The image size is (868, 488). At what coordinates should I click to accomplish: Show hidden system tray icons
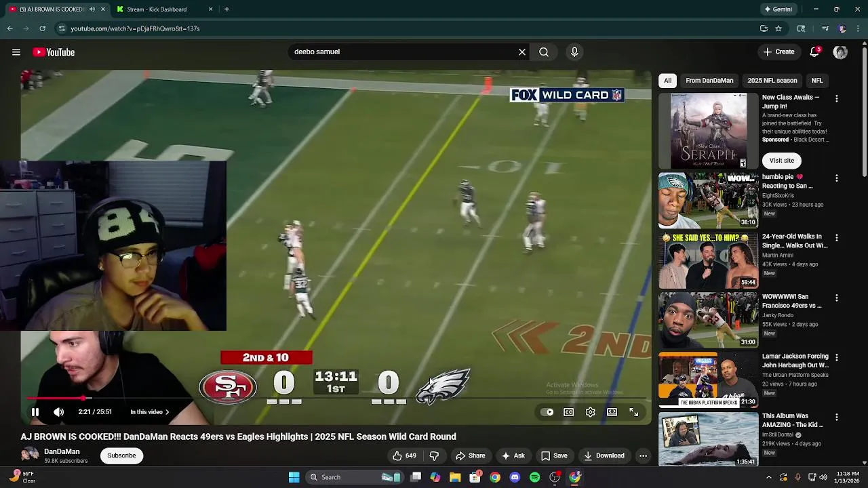pyautogui.click(x=768, y=477)
